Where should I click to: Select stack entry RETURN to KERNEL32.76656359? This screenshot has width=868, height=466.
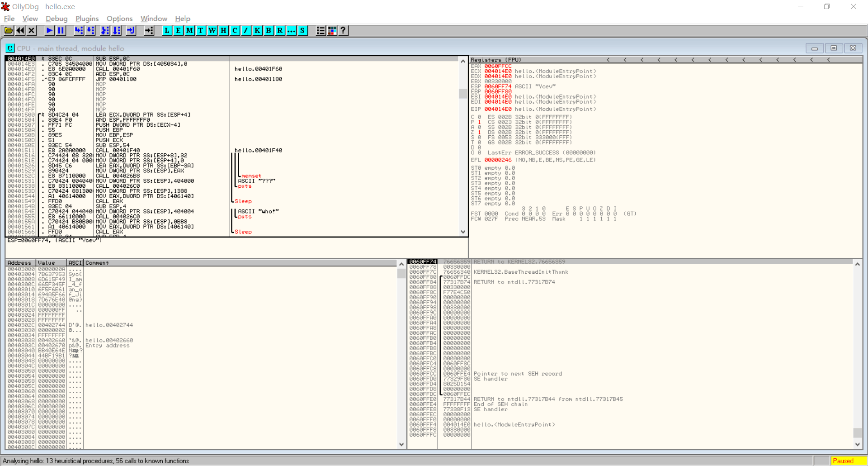click(630, 262)
